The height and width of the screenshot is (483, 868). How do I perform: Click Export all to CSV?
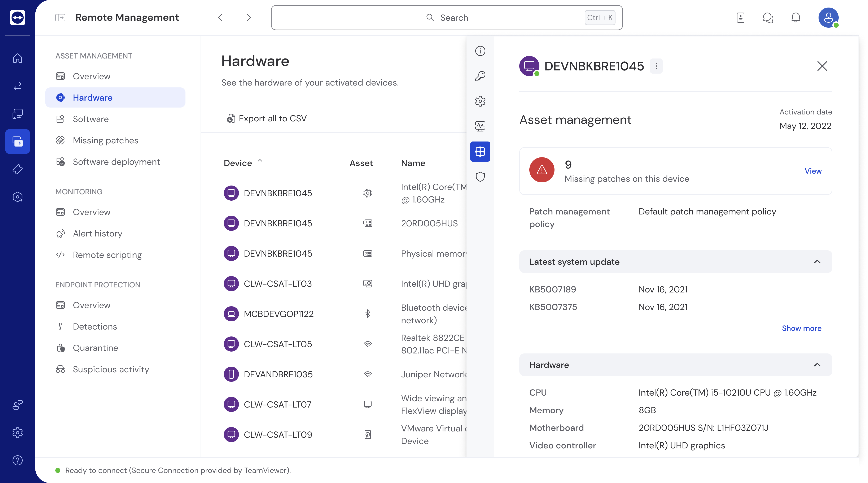click(266, 118)
